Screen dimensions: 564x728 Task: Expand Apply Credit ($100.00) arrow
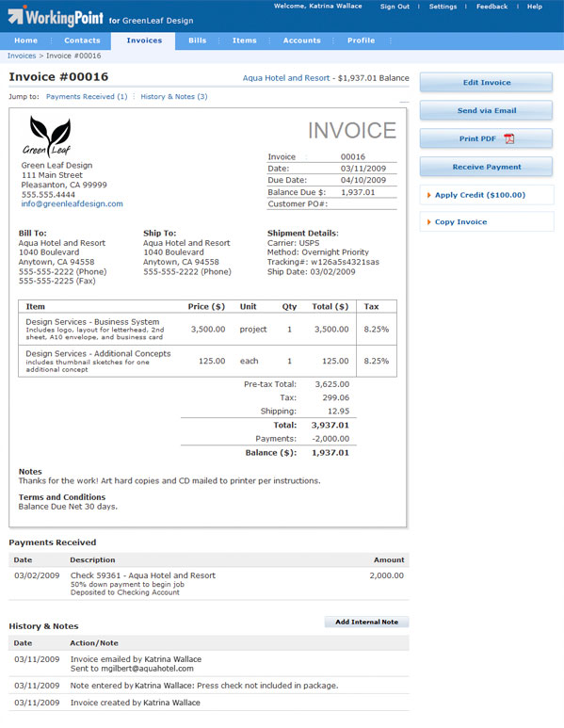428,195
